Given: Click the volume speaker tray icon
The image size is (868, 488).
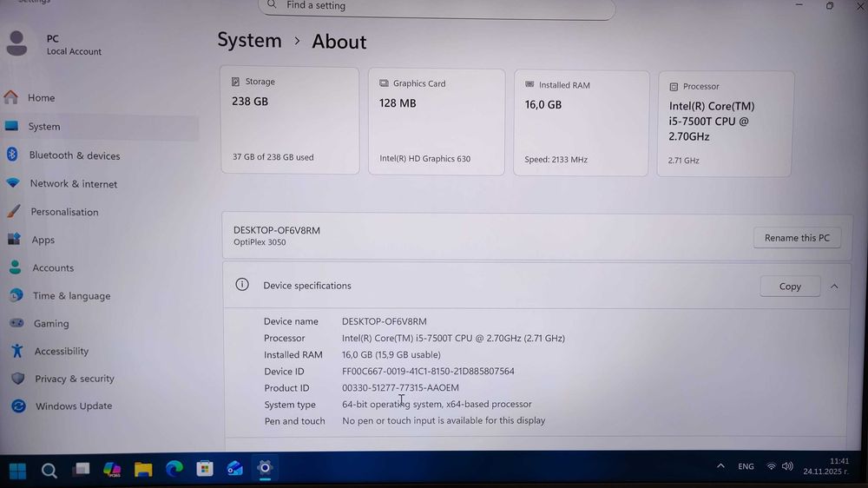Looking at the screenshot, I should [787, 466].
